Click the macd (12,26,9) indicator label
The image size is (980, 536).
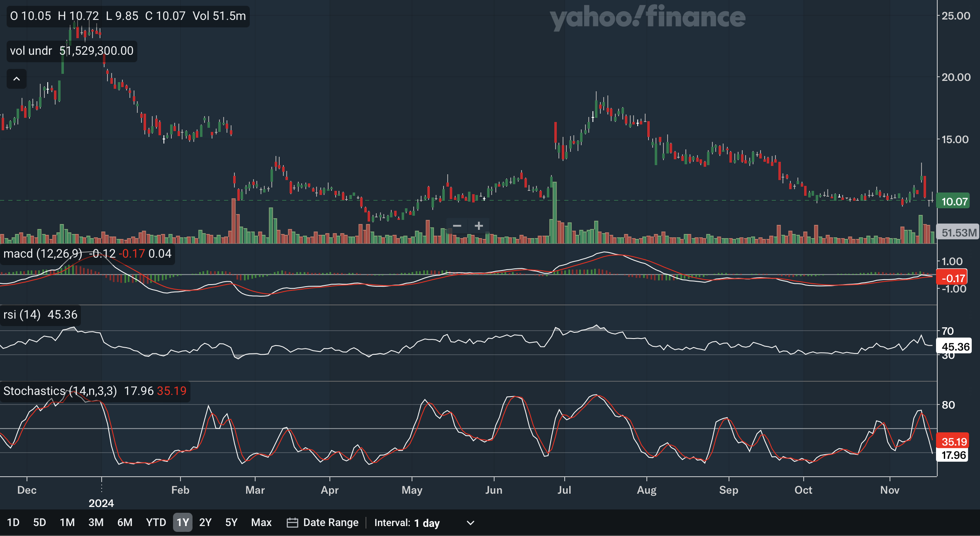43,253
